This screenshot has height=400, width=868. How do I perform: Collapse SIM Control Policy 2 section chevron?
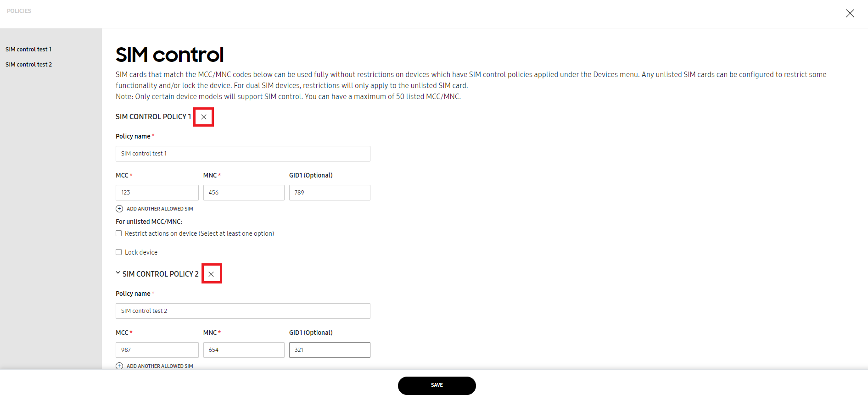(118, 273)
